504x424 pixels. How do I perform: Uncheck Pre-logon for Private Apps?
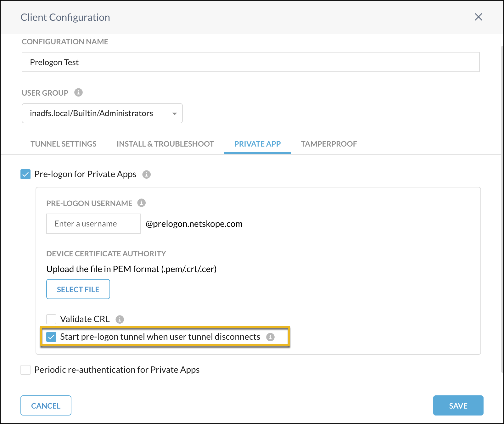[25, 174]
